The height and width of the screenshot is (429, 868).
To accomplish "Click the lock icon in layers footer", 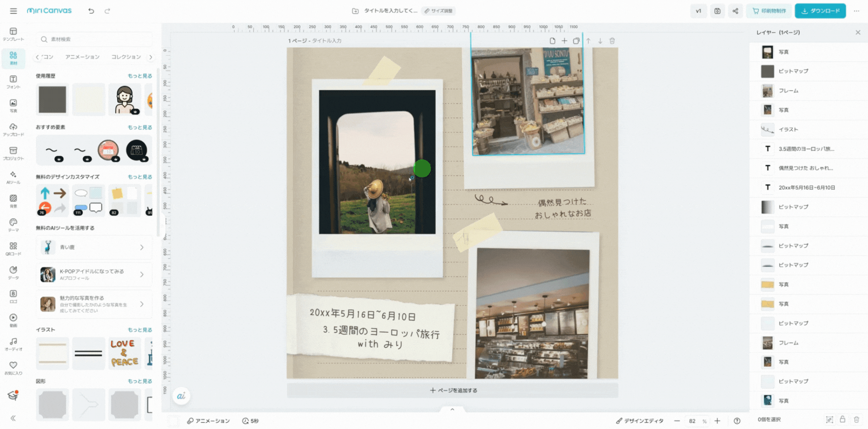I will click(842, 420).
